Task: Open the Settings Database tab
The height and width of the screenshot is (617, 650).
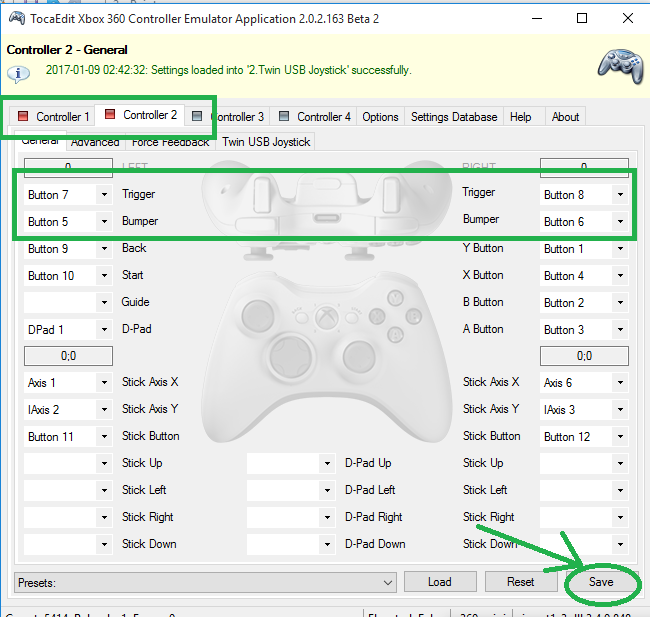Action: 454,117
